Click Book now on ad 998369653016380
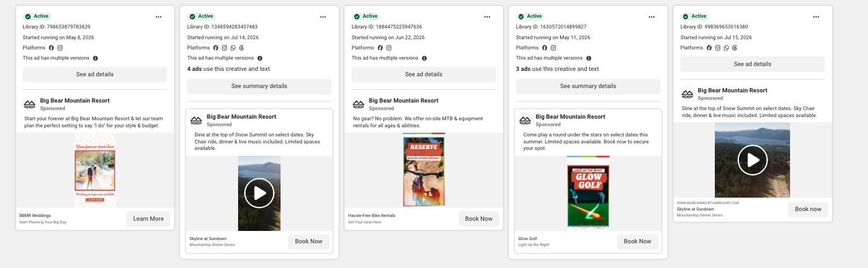 pyautogui.click(x=808, y=209)
